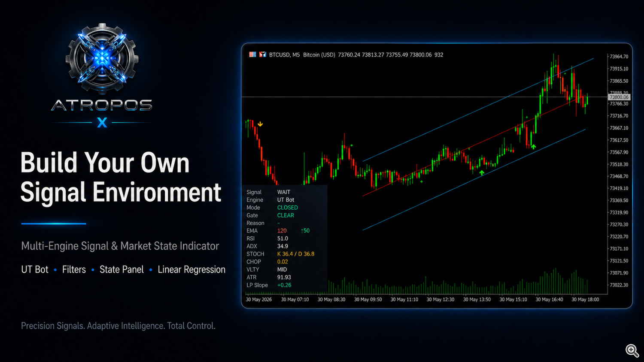Click the red-white icon beside BTCUSD, M5
The width and height of the screenshot is (644, 362).
[x=262, y=54]
